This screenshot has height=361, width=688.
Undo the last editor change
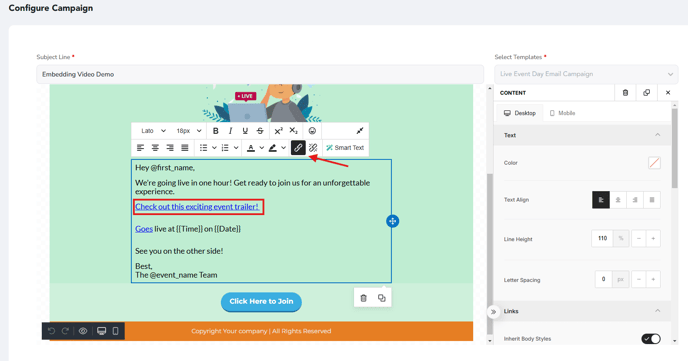pyautogui.click(x=51, y=331)
